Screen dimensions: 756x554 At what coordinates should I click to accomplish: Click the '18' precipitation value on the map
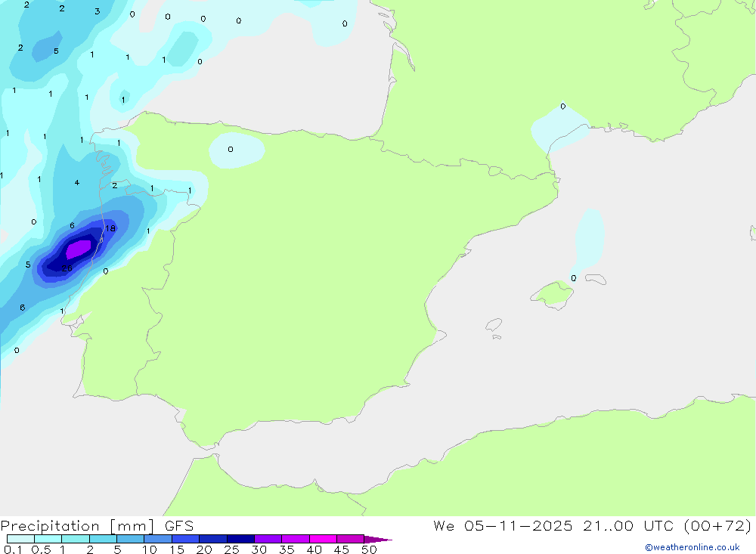[x=110, y=228]
